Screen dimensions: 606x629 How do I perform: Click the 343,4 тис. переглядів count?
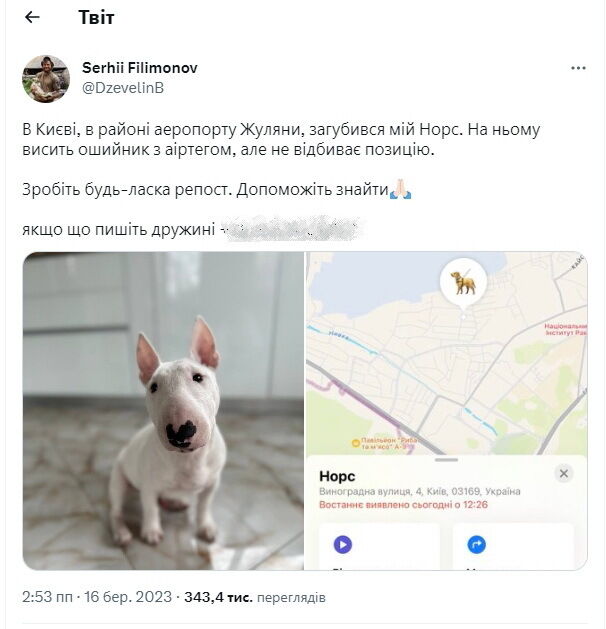[255, 597]
